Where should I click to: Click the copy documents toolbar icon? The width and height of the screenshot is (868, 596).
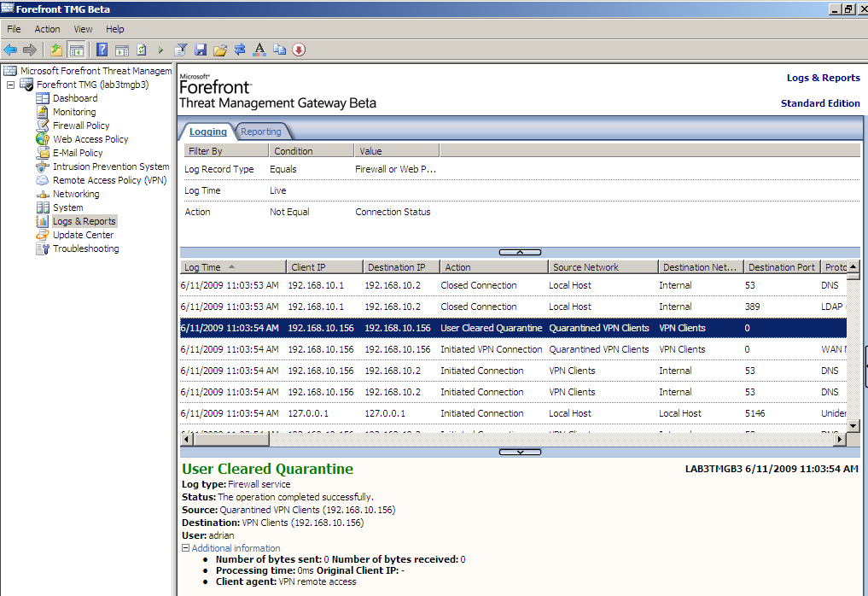tap(280, 50)
